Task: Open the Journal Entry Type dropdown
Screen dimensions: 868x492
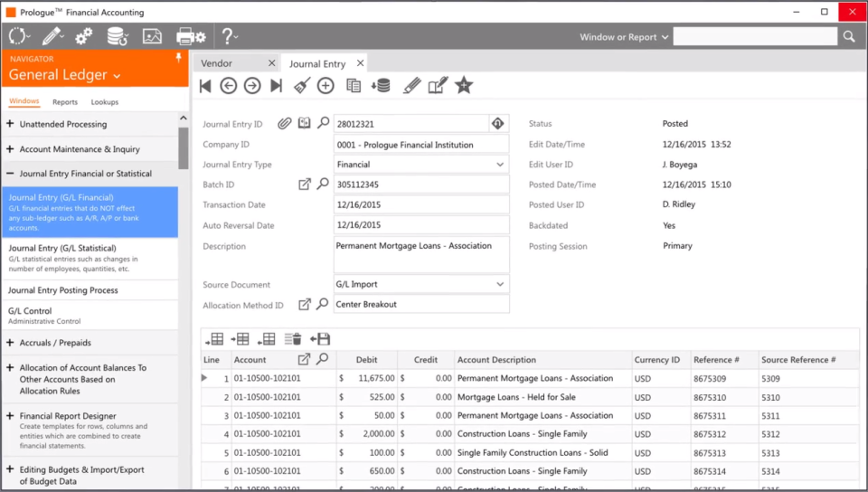Action: tap(500, 165)
